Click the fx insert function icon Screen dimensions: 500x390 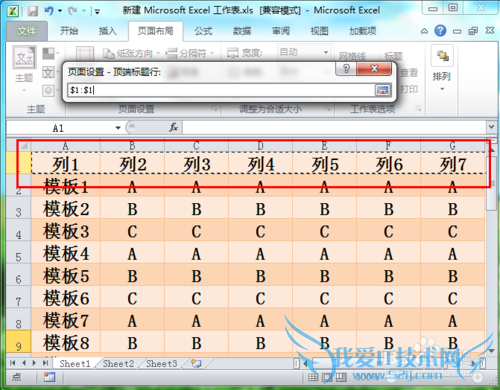[x=174, y=128]
